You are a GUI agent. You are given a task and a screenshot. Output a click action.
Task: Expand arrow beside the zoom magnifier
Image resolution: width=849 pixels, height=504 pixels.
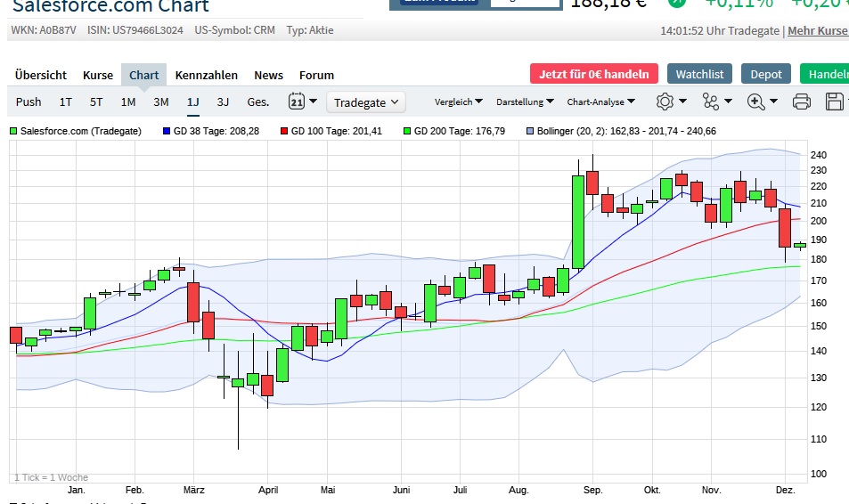774,102
